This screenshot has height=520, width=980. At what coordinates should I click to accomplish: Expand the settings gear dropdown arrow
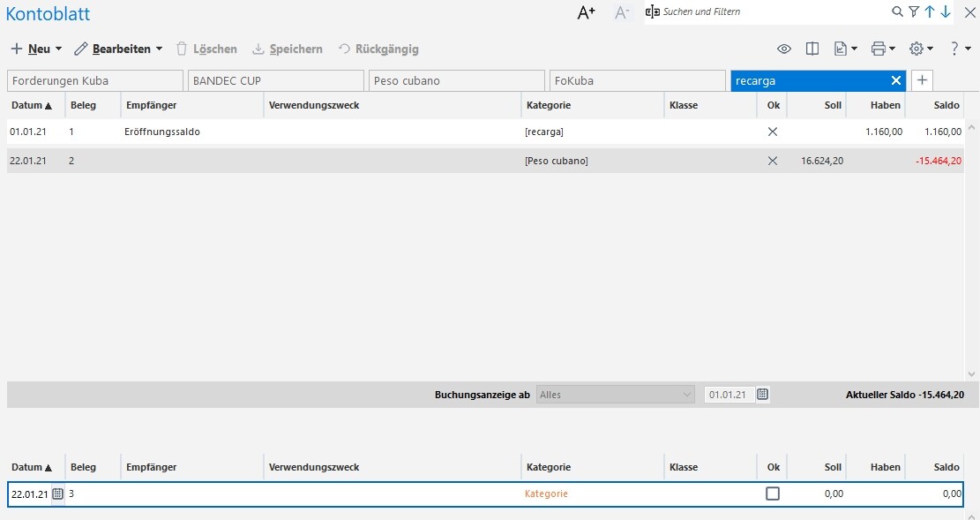click(930, 49)
